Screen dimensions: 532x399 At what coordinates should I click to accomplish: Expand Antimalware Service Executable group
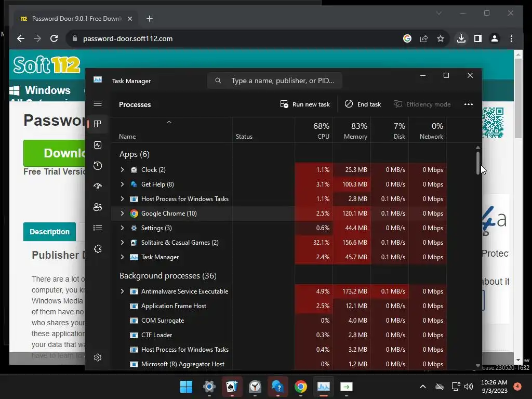coord(122,291)
